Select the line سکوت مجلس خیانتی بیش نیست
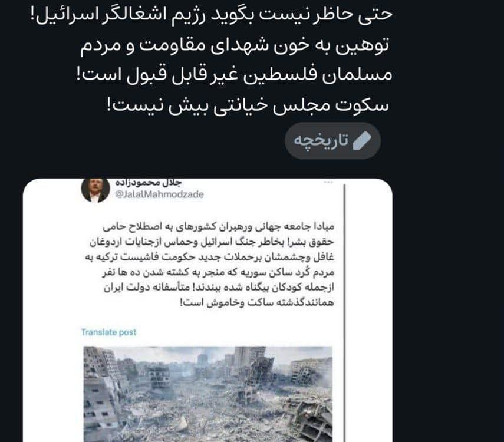Viewport: 504px width, 442px height. (248, 105)
